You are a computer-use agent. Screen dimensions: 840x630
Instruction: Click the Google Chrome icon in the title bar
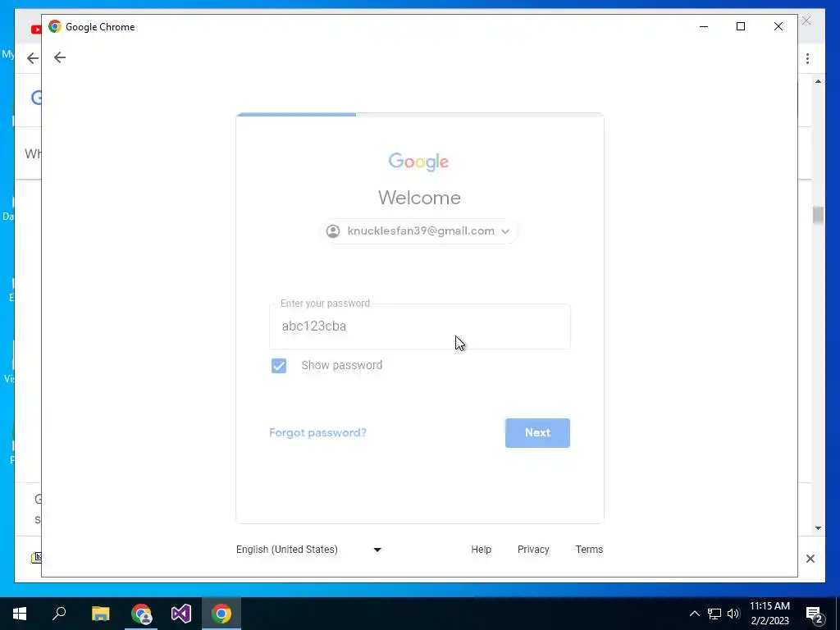click(x=55, y=27)
